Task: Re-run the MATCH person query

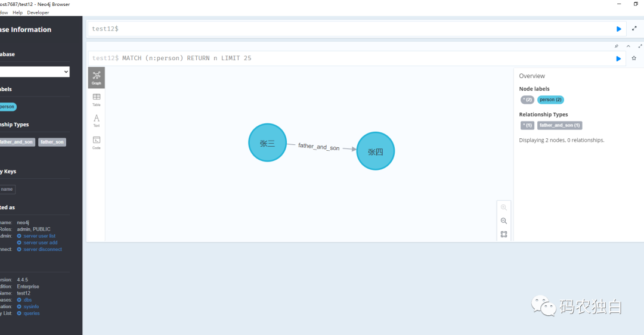Action: point(618,58)
